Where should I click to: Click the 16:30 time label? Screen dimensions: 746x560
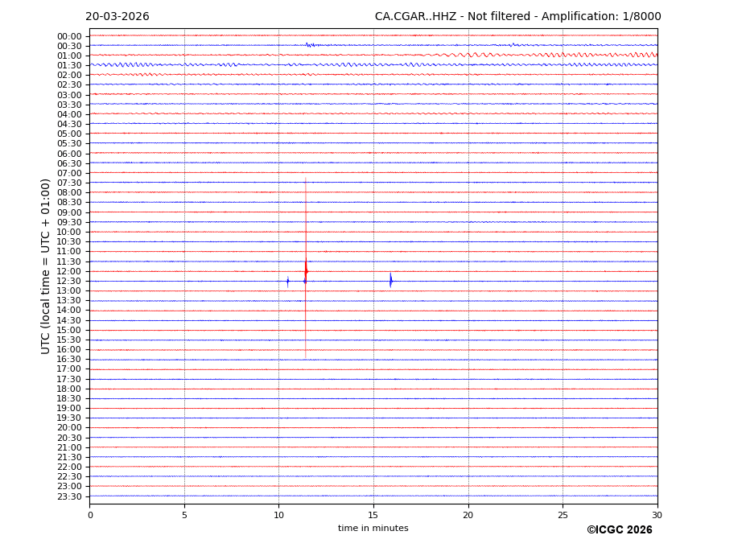[69, 360]
